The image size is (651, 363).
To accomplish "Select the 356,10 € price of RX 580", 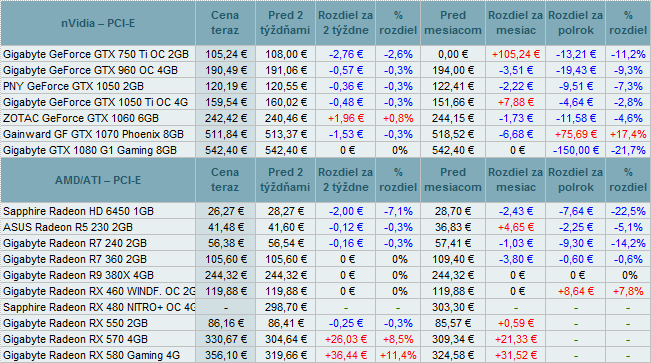I will pyautogui.click(x=225, y=356).
